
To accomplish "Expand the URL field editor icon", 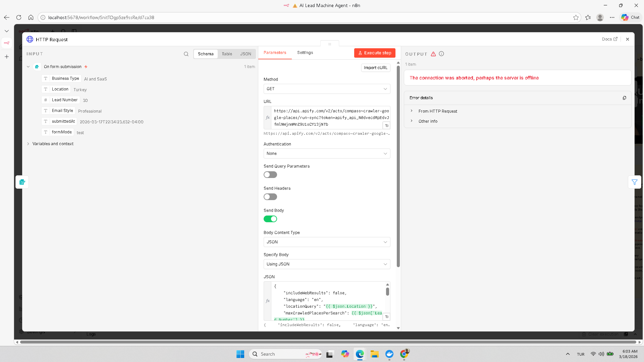I will (x=386, y=125).
